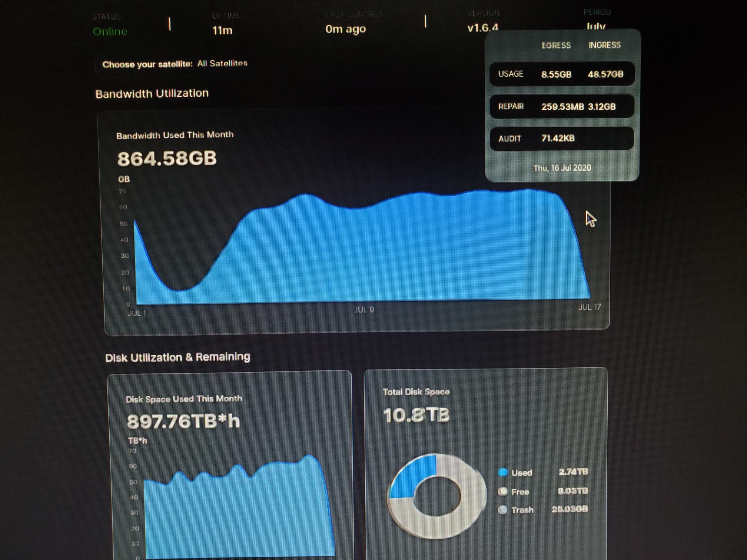Click the Trash legend dot
Screen dimensions: 747x560
point(503,510)
